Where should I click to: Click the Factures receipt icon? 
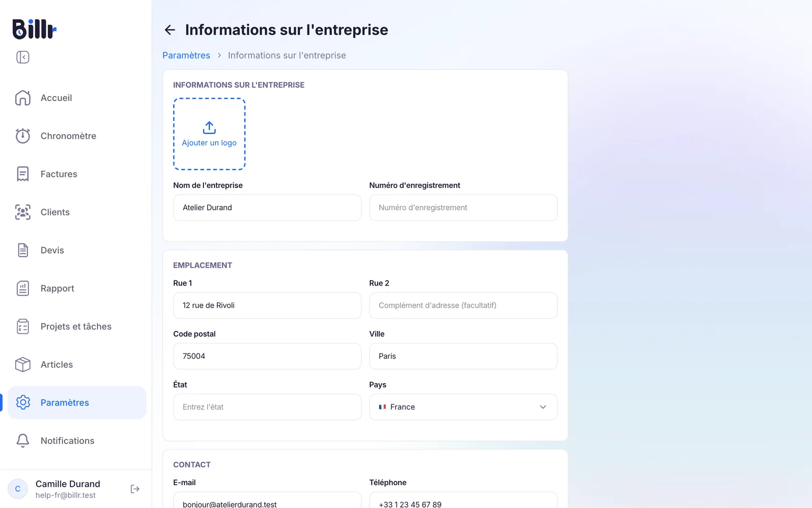point(23,174)
